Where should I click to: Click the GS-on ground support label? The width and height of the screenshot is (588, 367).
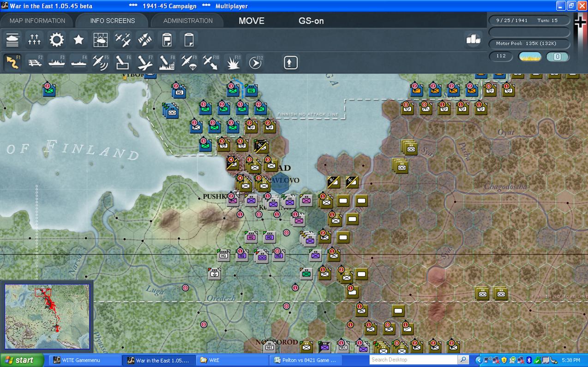311,21
